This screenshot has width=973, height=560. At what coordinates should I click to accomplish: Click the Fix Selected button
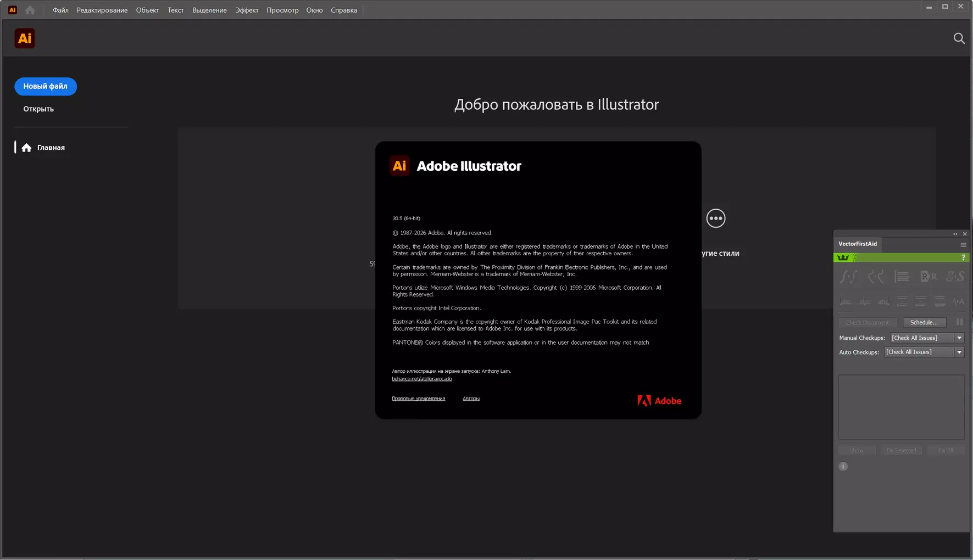click(x=901, y=450)
